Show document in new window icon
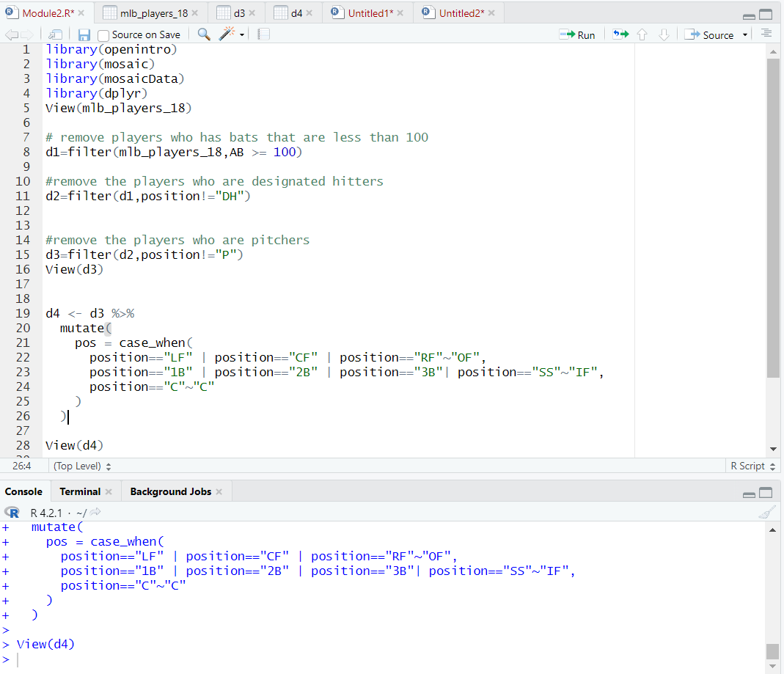Image resolution: width=784 pixels, height=674 pixels. pyautogui.click(x=55, y=34)
